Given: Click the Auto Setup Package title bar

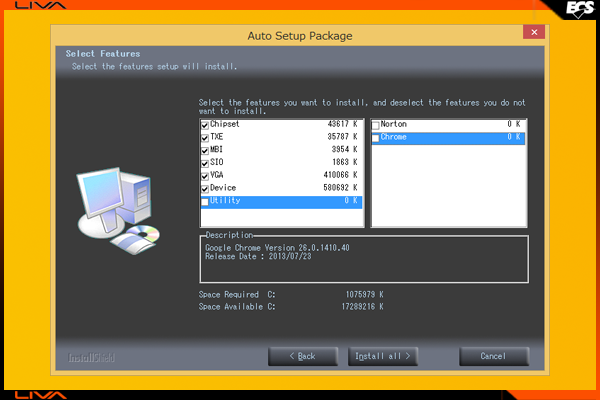Looking at the screenshot, I should click(x=300, y=36).
